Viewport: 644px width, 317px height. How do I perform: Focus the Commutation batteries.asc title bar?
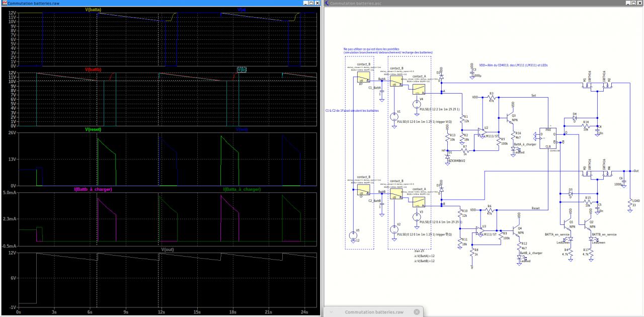(453, 3)
